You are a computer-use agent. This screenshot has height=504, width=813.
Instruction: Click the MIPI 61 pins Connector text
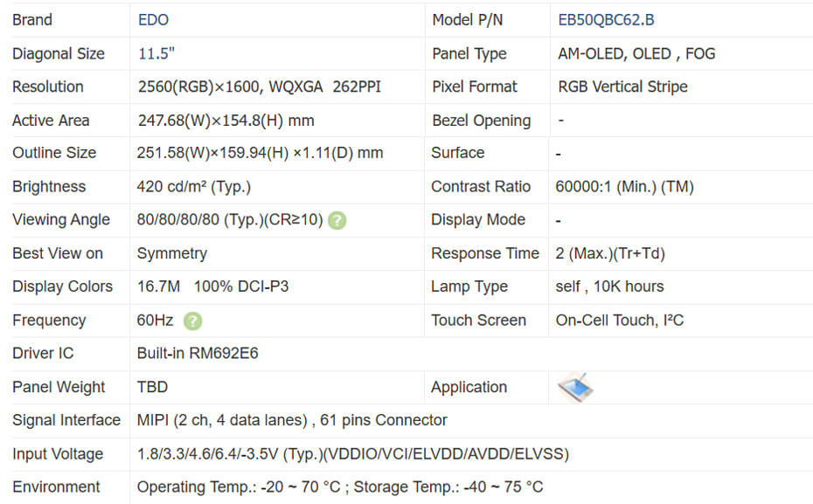point(292,420)
